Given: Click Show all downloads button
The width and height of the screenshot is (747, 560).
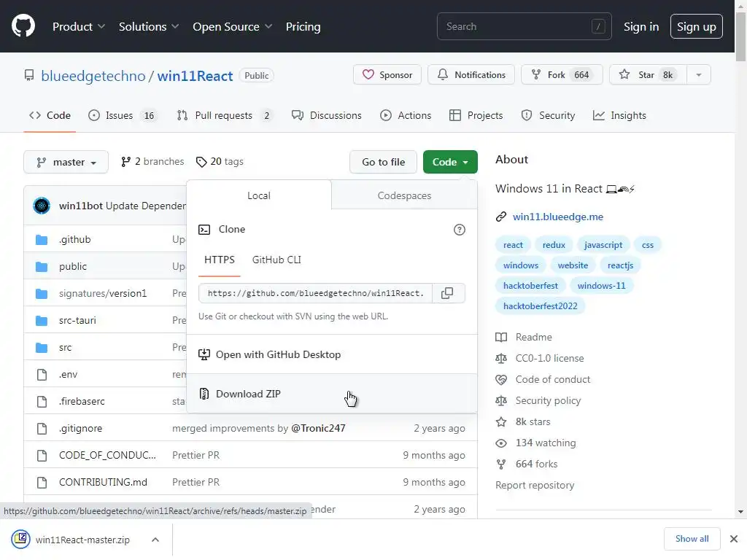Looking at the screenshot, I should (692, 539).
